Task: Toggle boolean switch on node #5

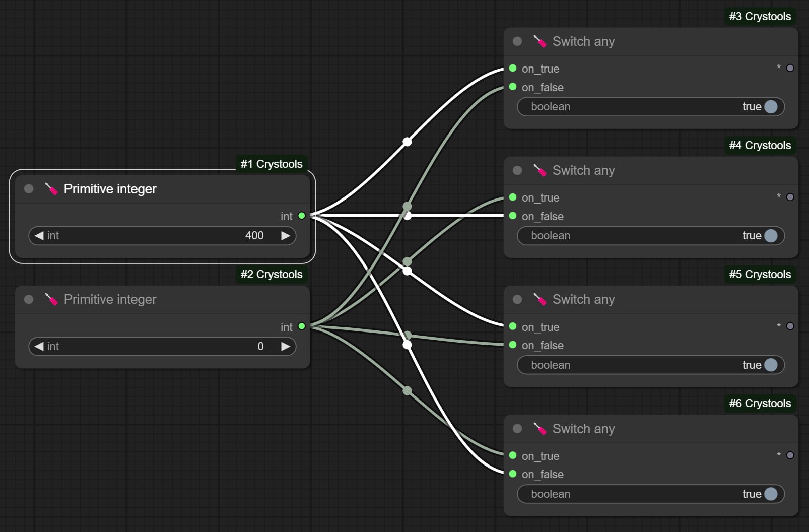Action: pyautogui.click(x=651, y=365)
